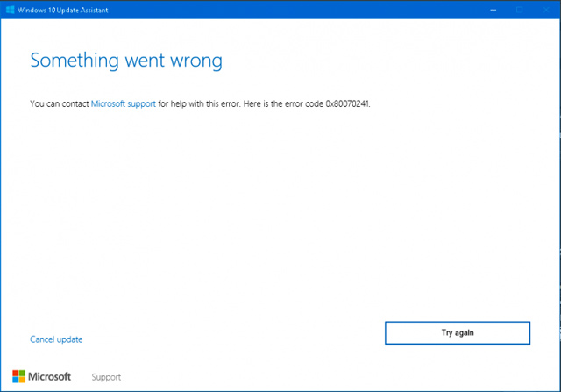Image resolution: width=561 pixels, height=392 pixels.
Task: Close the Windows 10 Update Assistant window
Action: coord(546,10)
